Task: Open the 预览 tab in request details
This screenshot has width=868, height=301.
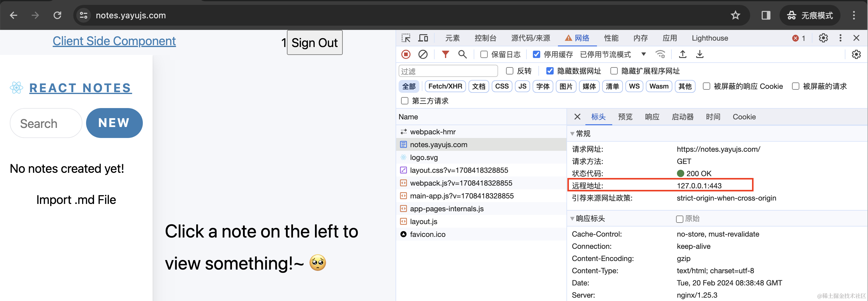Action: tap(625, 117)
